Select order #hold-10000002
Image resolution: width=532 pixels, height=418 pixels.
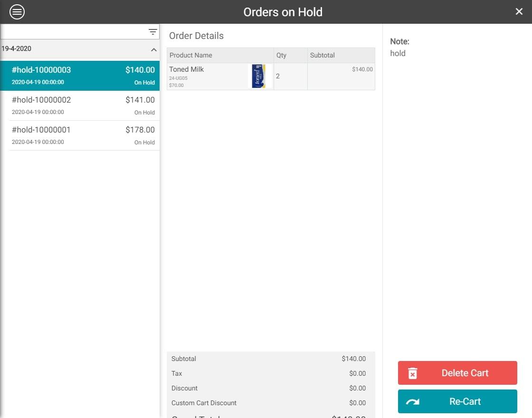coord(81,105)
